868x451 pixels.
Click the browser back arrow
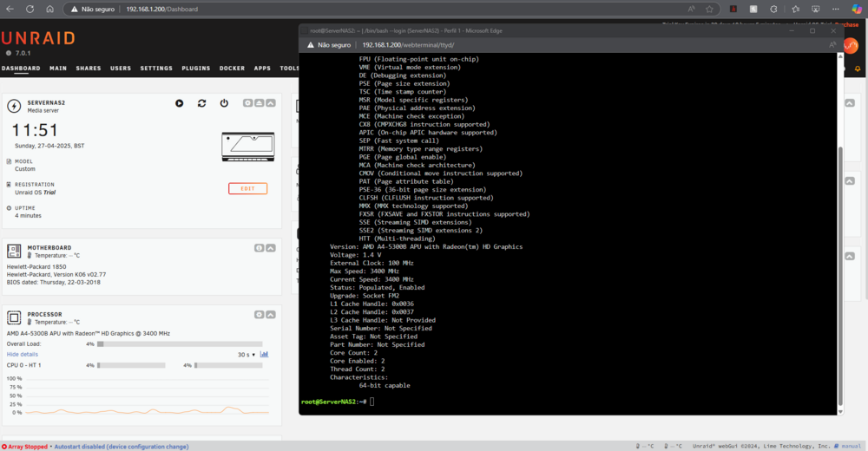pyautogui.click(x=10, y=9)
